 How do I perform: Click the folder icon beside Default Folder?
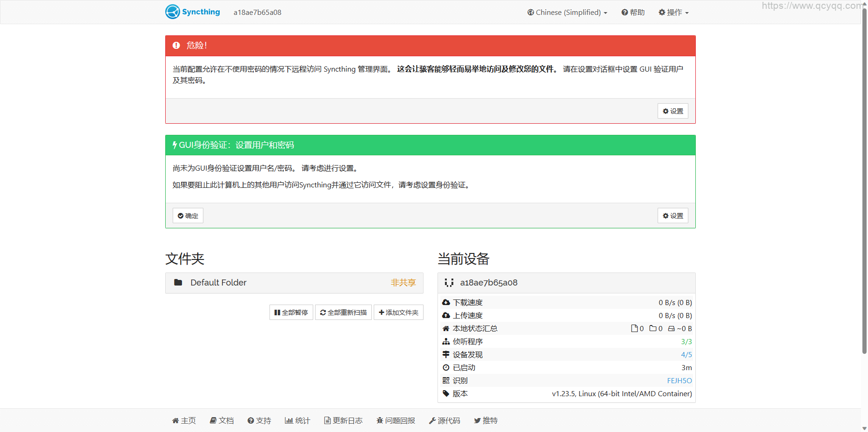[178, 283]
